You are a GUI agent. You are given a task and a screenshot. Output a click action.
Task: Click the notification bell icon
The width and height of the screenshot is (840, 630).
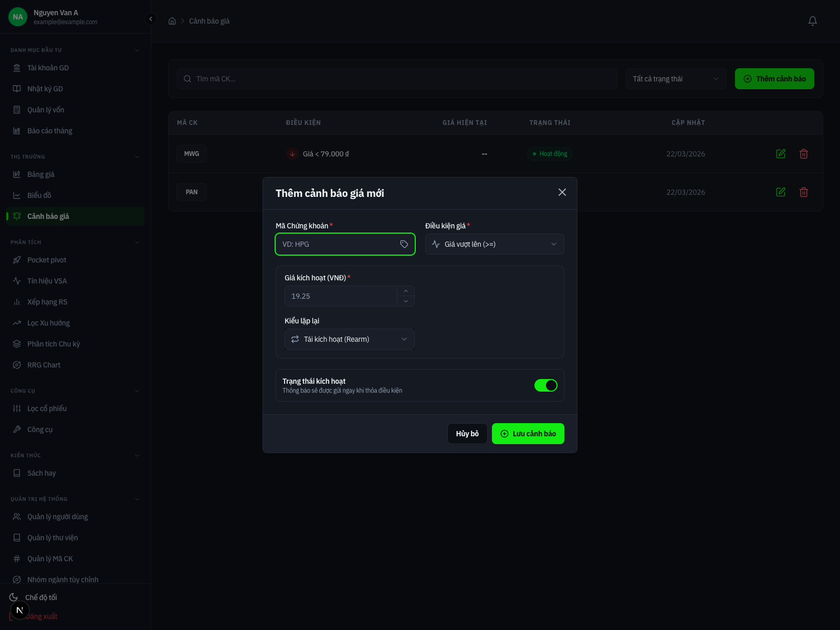click(x=812, y=21)
